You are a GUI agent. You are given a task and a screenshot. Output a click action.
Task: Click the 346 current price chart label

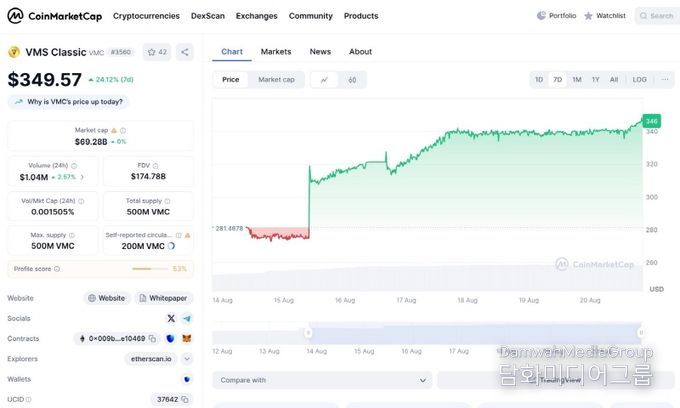click(x=651, y=121)
